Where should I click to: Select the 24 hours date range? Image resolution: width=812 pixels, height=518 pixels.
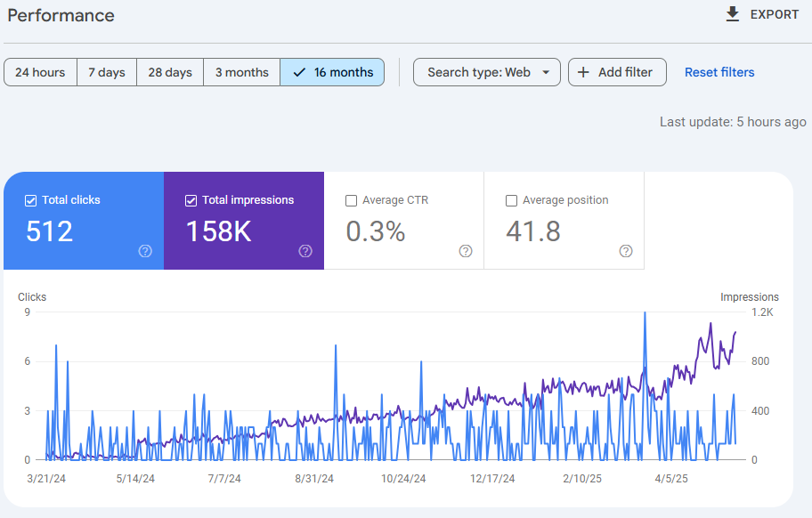[x=39, y=72]
